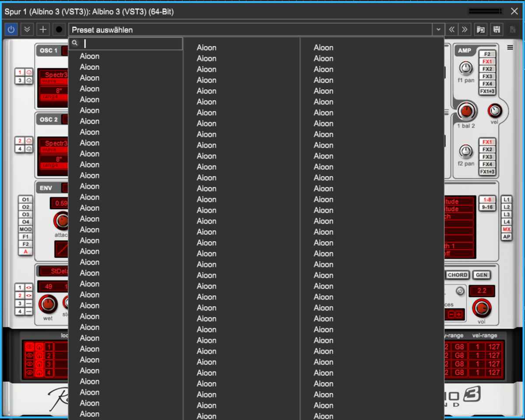Select layer number 3 in the layer list

click(x=49, y=364)
